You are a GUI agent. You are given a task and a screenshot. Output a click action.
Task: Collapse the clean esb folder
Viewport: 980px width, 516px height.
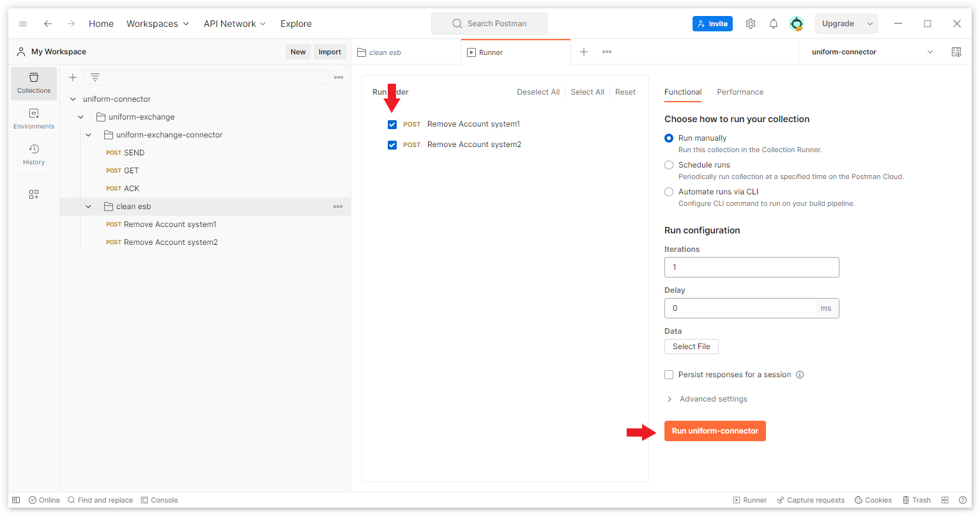pyautogui.click(x=88, y=206)
